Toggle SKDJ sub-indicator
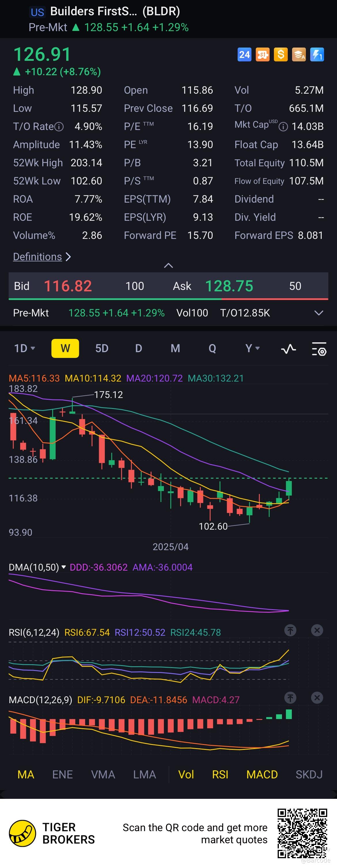Viewport: 337px width, 868px height. click(x=309, y=774)
